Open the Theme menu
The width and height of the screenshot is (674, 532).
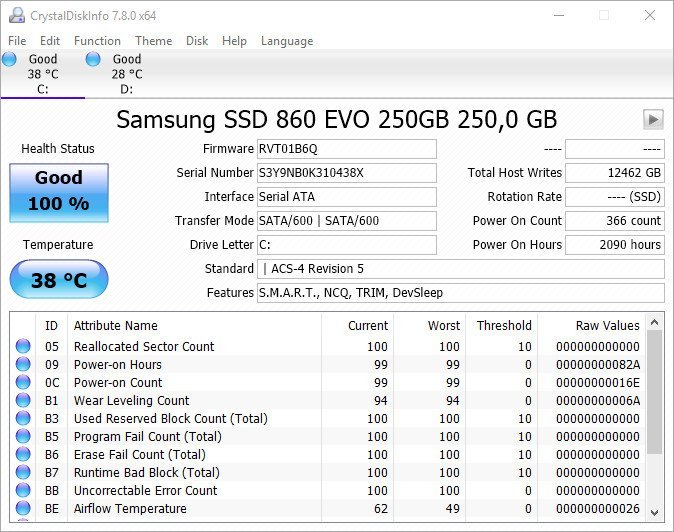[153, 41]
